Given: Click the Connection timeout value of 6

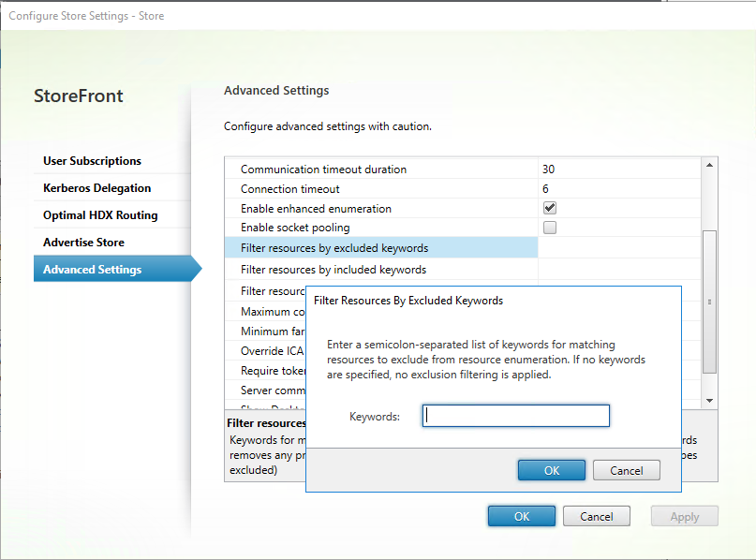Looking at the screenshot, I should click(549, 188).
